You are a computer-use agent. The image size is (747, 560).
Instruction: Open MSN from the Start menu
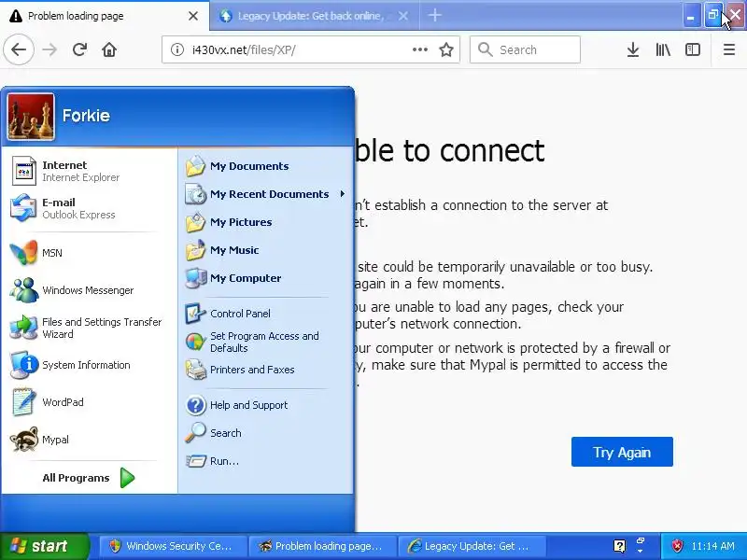(89, 252)
